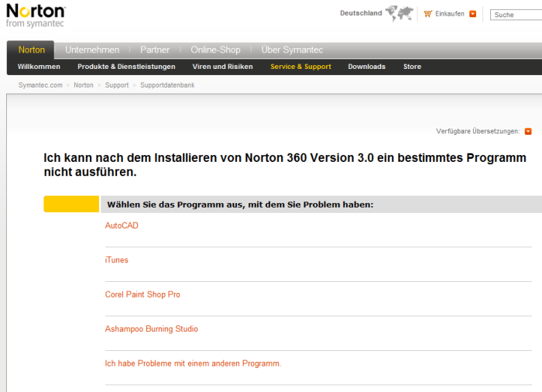The image size is (542, 392).
Task: Choose the iTunes program link
Action: (x=116, y=260)
